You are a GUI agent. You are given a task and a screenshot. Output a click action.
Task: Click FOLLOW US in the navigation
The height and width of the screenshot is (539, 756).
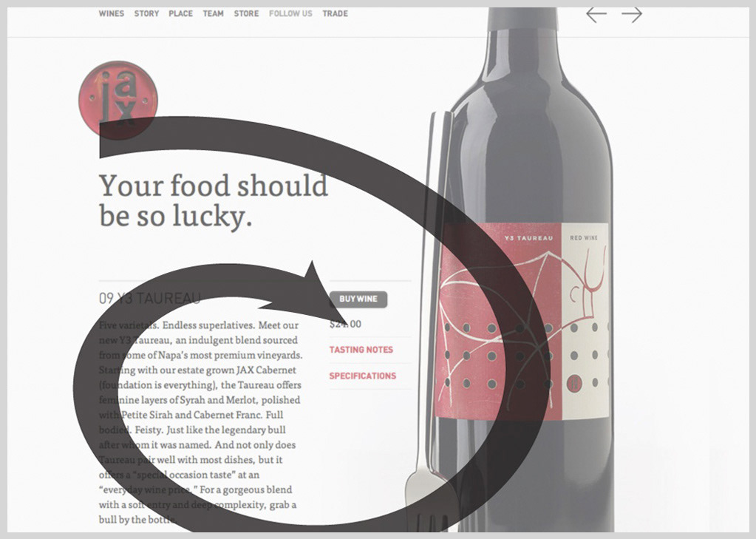[x=290, y=13]
